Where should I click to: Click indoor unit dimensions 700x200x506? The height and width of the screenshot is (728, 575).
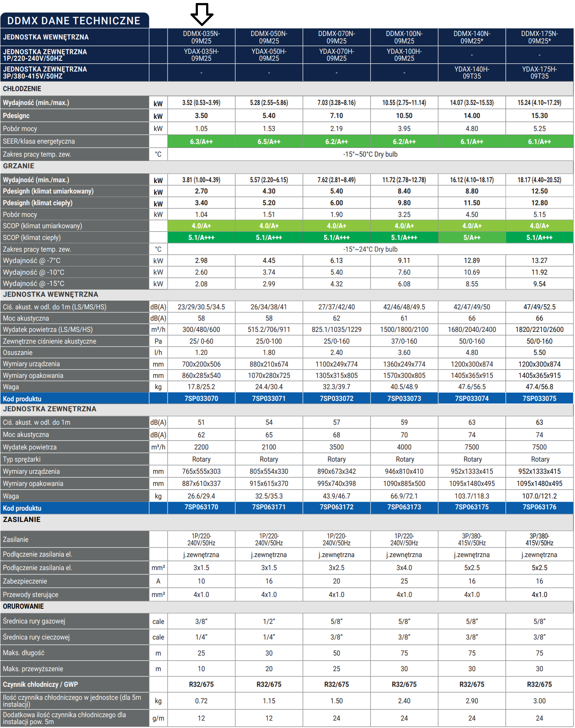coord(201,364)
